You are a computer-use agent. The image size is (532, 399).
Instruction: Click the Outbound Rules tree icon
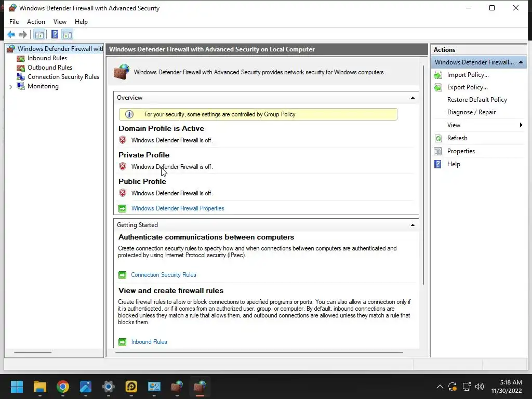[x=21, y=68]
